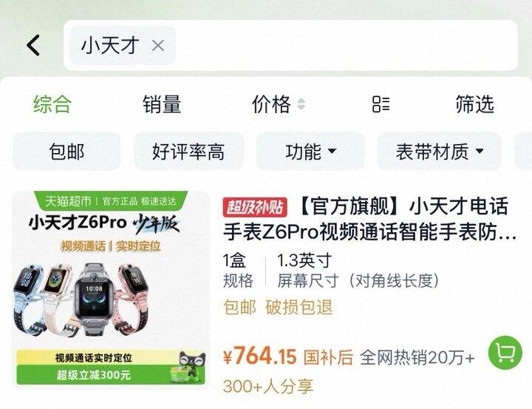The height and width of the screenshot is (409, 532).
Task: Enable the 包邮 filter chip
Action: (66, 151)
